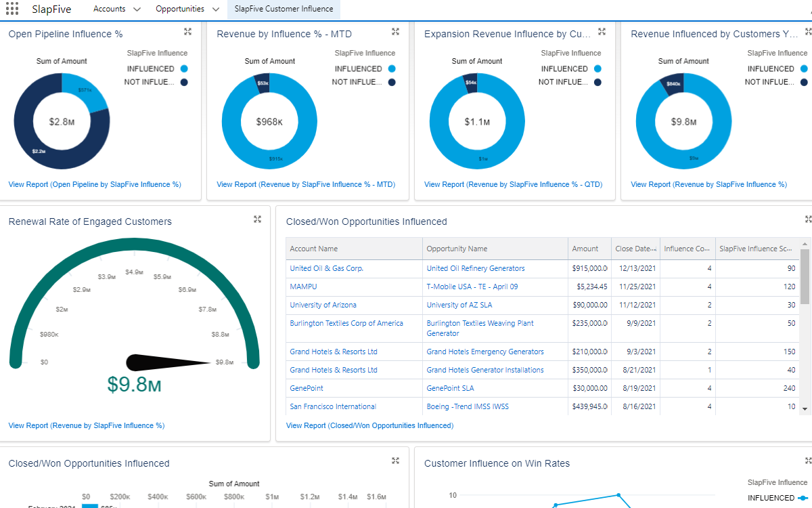Image resolution: width=812 pixels, height=508 pixels.
Task: Open View Report for Open Pipeline by SlapFive Influence
Action: pyautogui.click(x=95, y=184)
